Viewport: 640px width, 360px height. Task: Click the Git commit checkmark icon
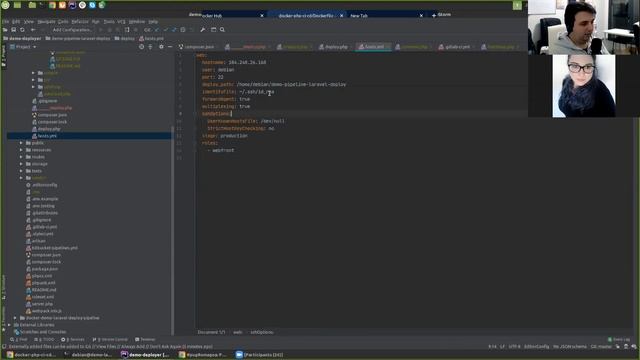click(165, 30)
